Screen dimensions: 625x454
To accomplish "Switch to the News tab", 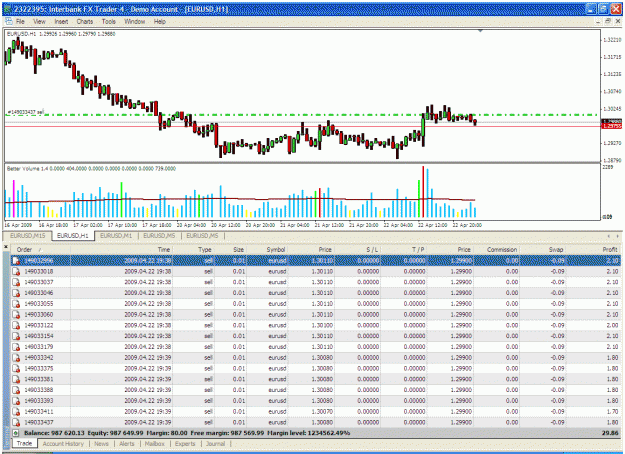I will pos(101,444).
